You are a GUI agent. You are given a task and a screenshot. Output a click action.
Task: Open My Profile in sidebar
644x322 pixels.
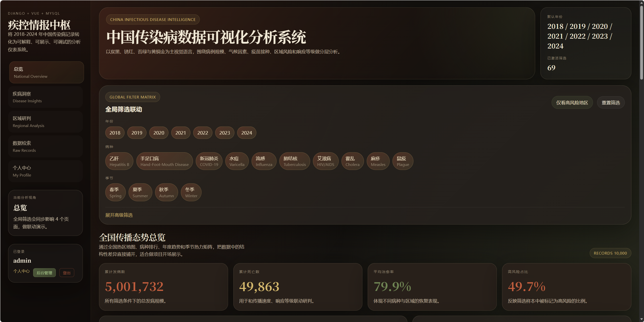[x=45, y=171]
